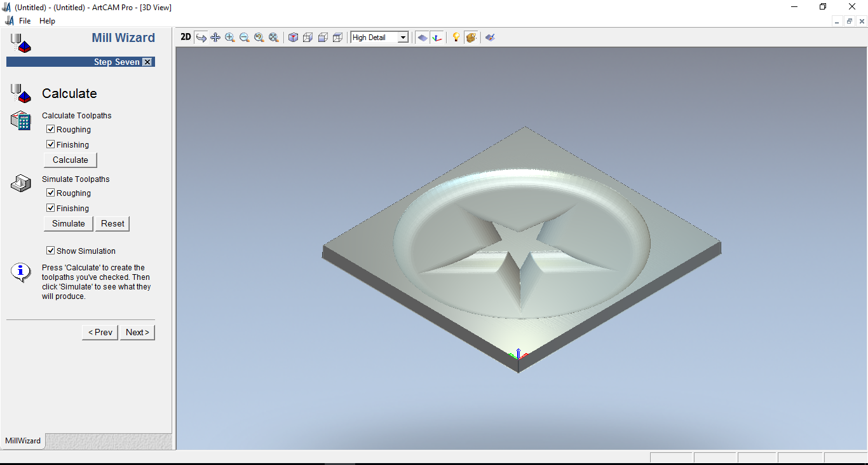868x465 pixels.
Task: Click the Calculate button
Action: pyautogui.click(x=71, y=160)
